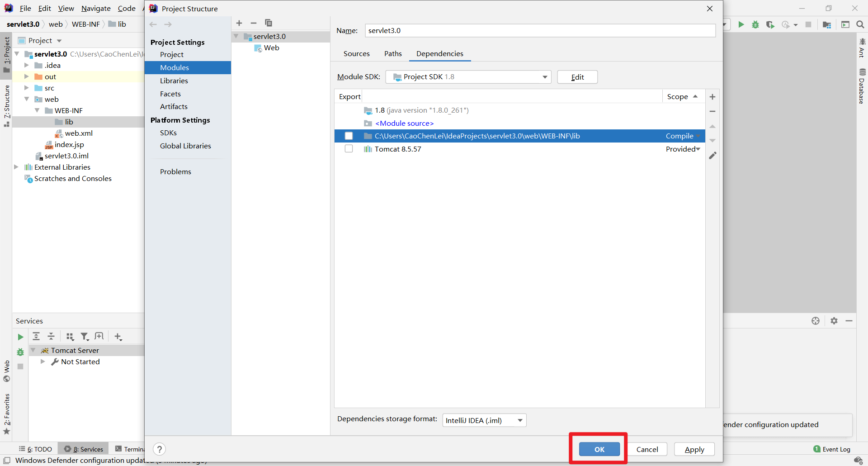The height and width of the screenshot is (466, 868).
Task: Click the OK button
Action: (599, 449)
